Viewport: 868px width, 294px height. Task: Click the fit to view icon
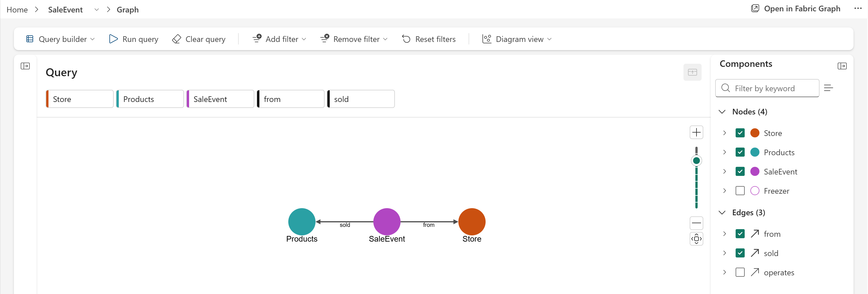pyautogui.click(x=696, y=239)
